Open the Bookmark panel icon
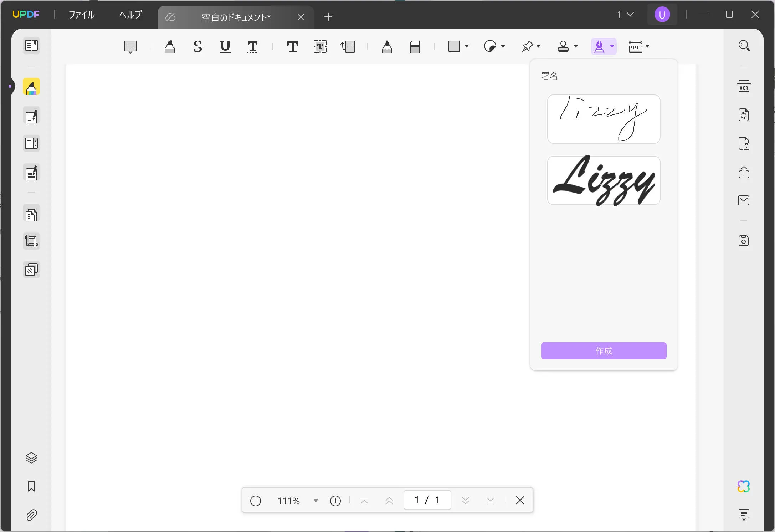775x532 pixels. [x=31, y=487]
